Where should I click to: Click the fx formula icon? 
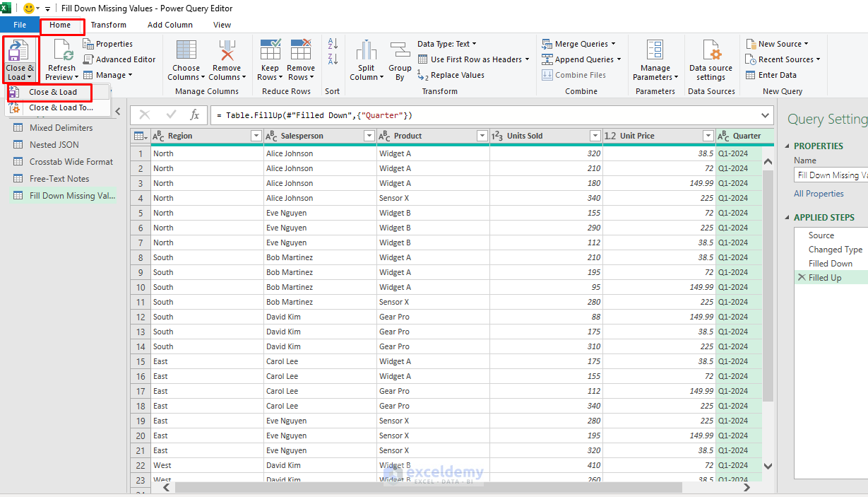[x=195, y=115]
